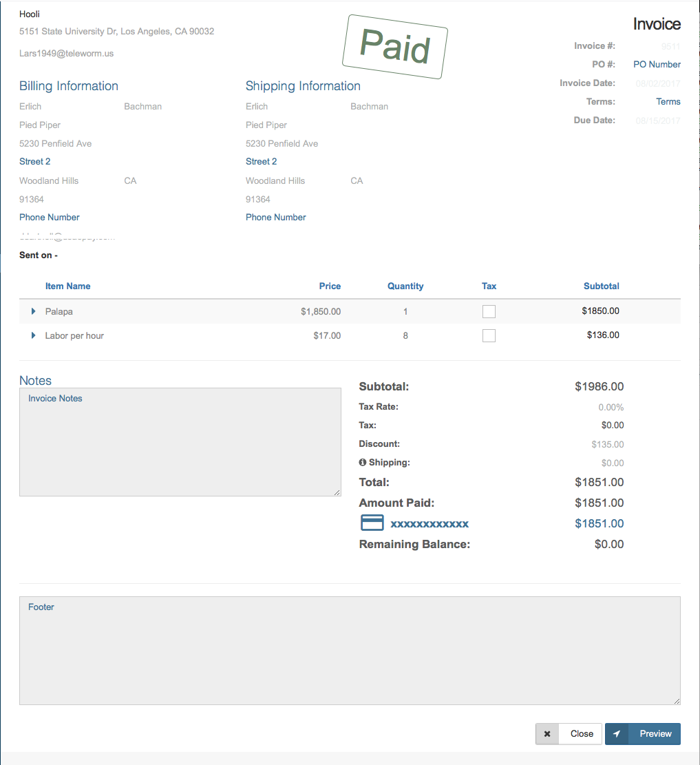
Task: Enable the Tax checkbox for Labor per hour
Action: (489, 335)
